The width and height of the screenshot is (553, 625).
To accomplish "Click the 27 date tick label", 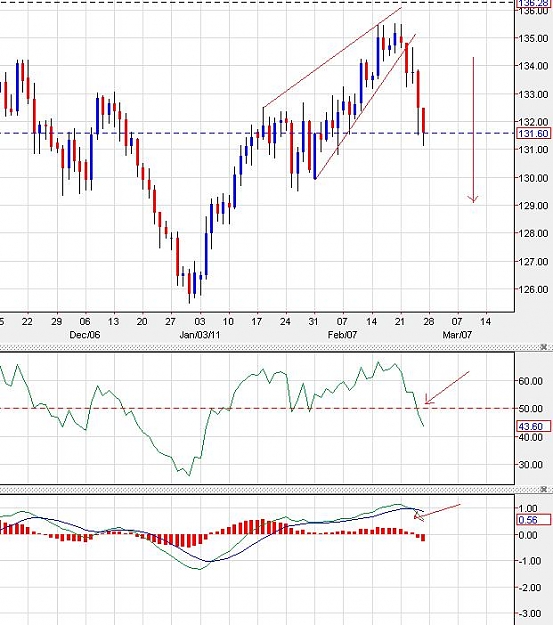I will pyautogui.click(x=171, y=321).
